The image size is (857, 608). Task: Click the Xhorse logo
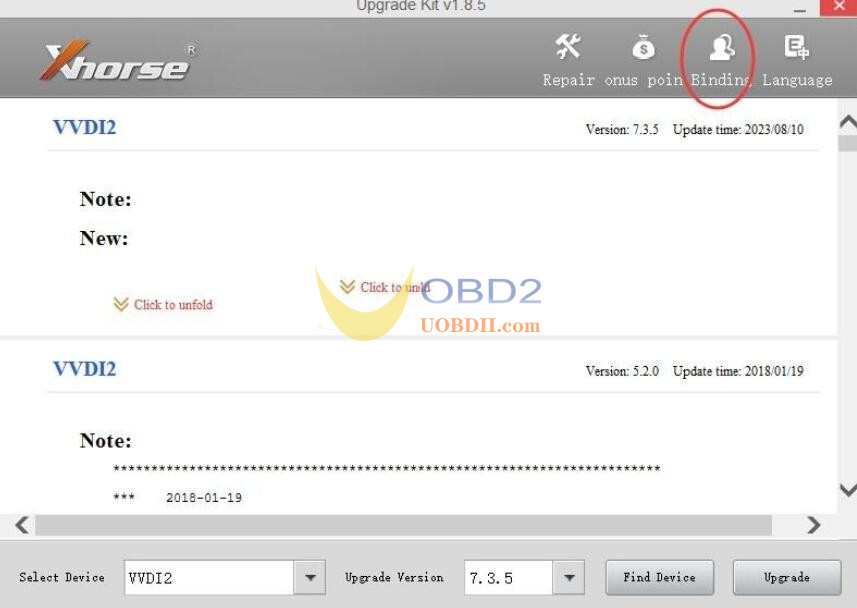tap(118, 61)
